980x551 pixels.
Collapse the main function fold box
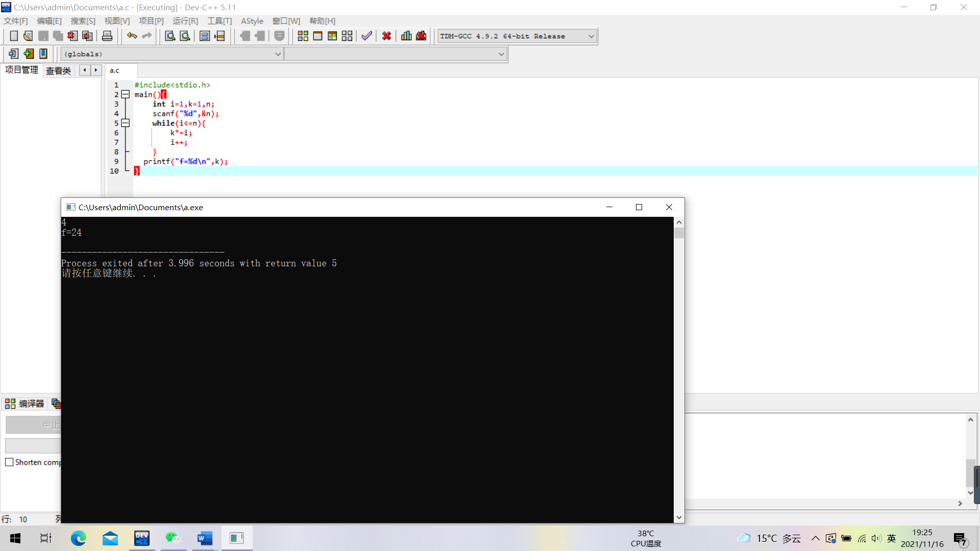(x=126, y=94)
